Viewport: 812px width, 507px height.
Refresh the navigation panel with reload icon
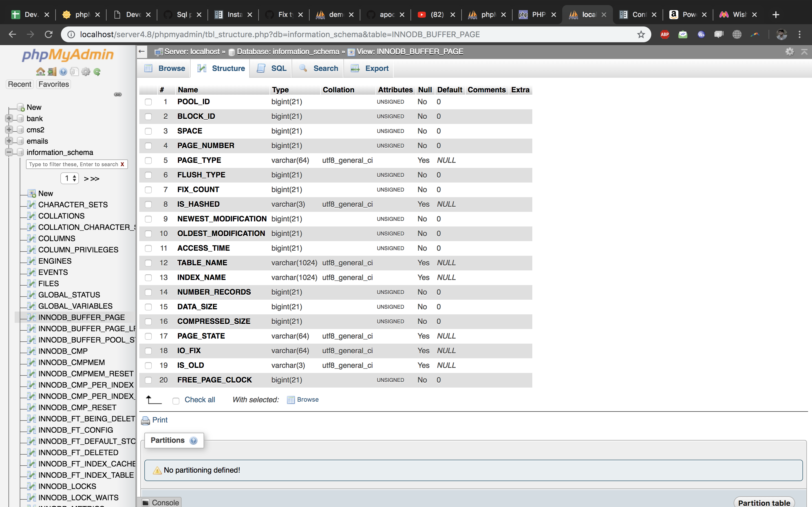(97, 72)
